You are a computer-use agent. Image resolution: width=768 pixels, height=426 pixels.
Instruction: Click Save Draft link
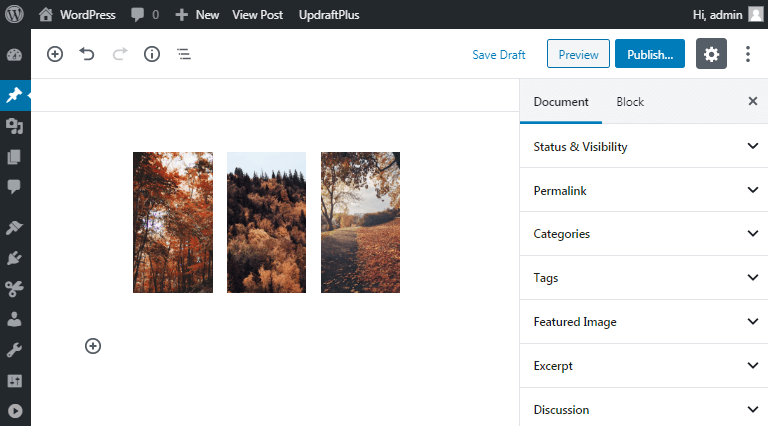tap(499, 55)
